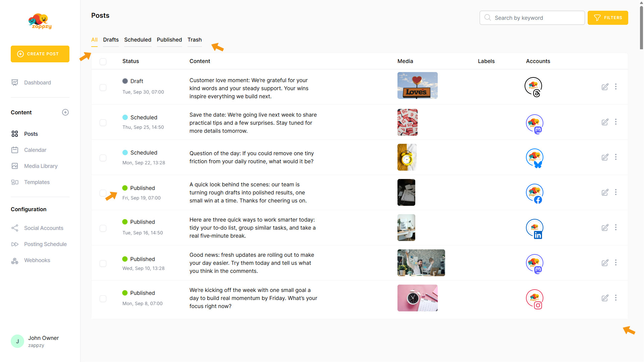Viewport: 644px width, 362px height.
Task: Check the Draft post row checkbox
Action: pos(103,87)
